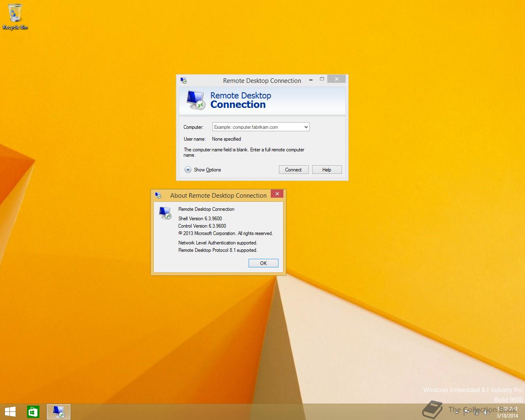Viewport: 525px width, 420px height.
Task: Click the About dialog title bar icon
Action: pyautogui.click(x=158, y=195)
